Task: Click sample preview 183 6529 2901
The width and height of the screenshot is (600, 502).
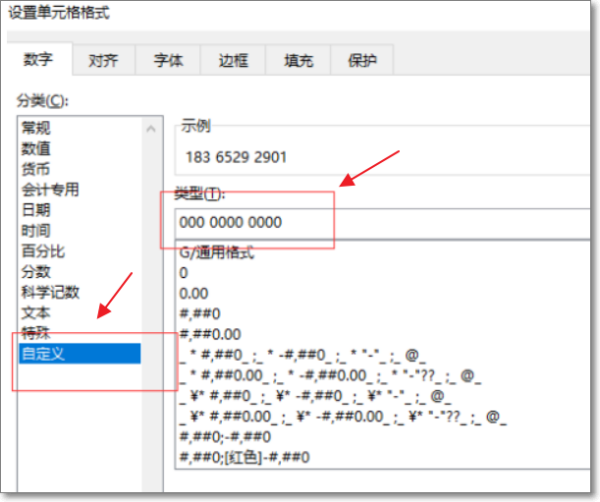Action: 236,157
